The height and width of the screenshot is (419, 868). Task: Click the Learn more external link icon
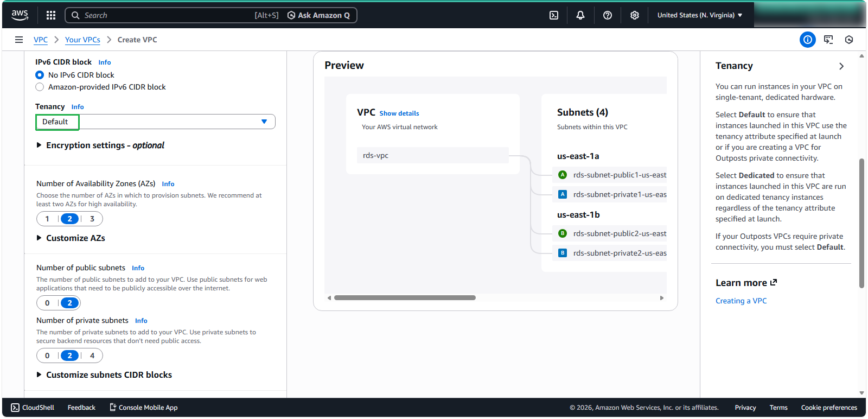point(774,282)
